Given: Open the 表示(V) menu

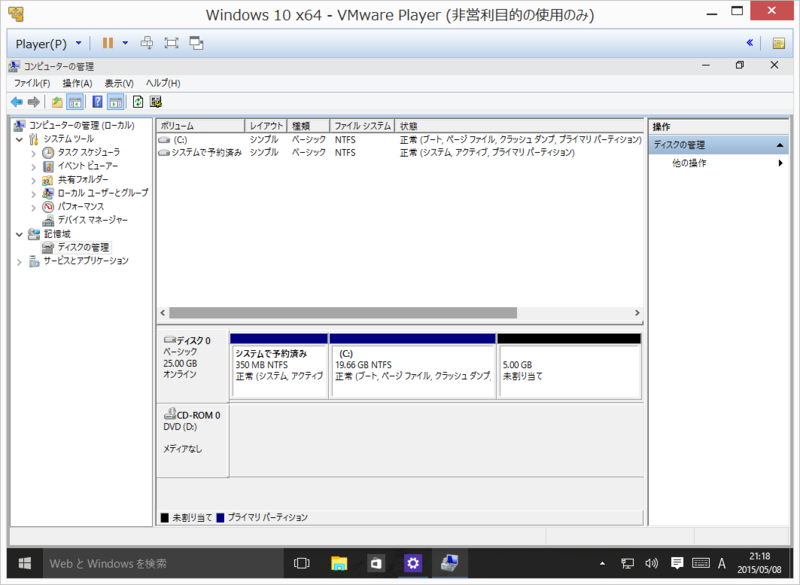Looking at the screenshot, I should point(119,83).
